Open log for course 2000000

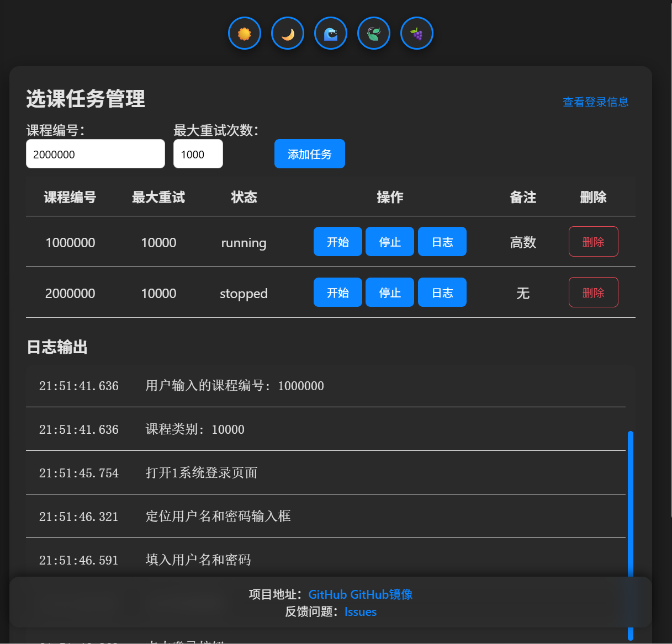click(442, 292)
